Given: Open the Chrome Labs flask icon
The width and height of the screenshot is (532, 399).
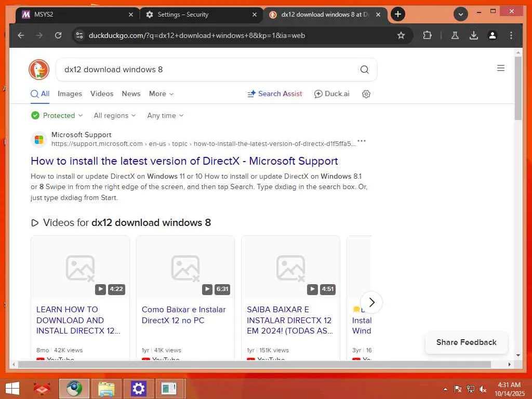Looking at the screenshot, I should 455,35.
